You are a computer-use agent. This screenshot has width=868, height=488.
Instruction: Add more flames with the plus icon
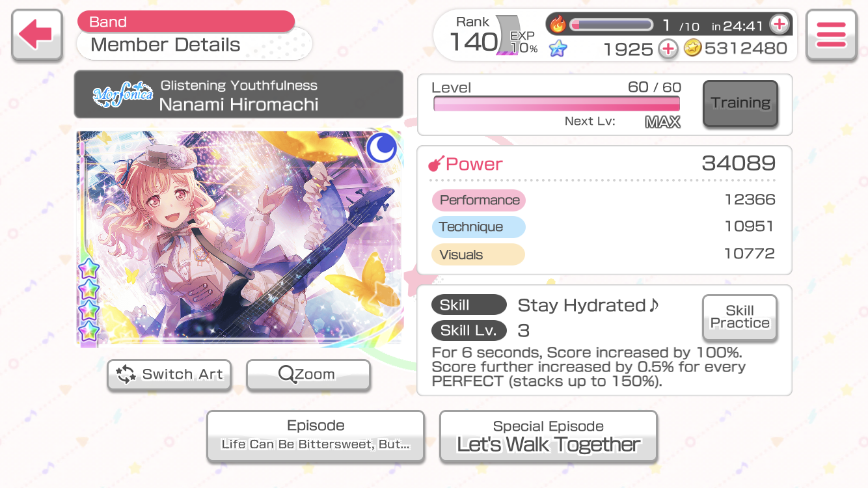[779, 25]
